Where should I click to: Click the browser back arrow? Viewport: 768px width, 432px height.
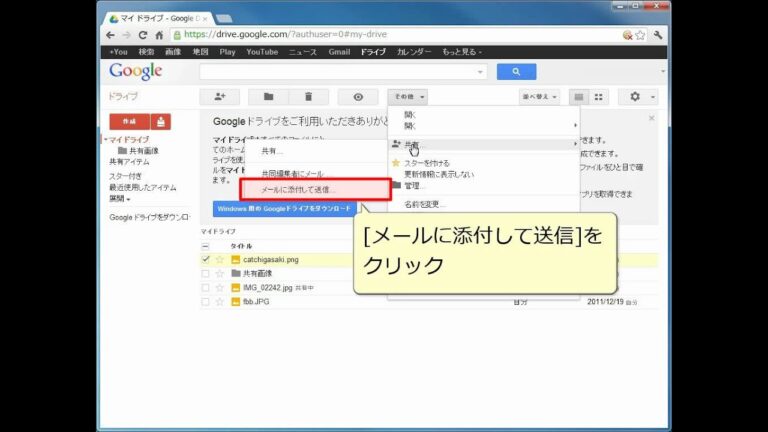click(110, 35)
